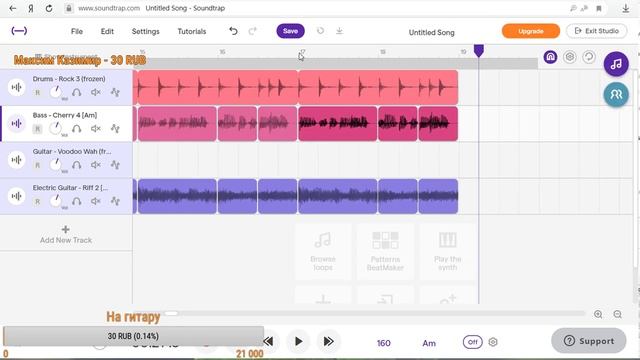The image size is (640, 360).
Task: Arm recording on Drums track
Action: (x=38, y=93)
